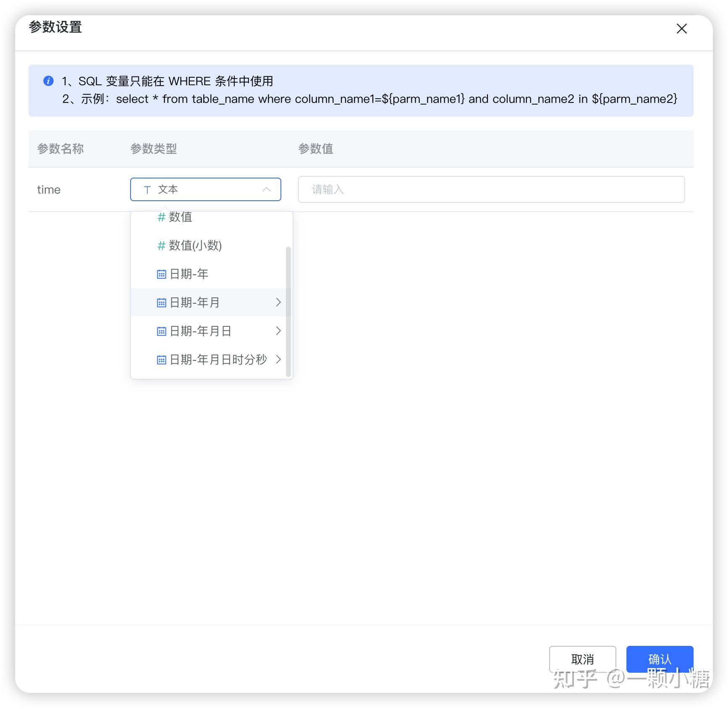728x708 pixels.
Task: Collapse the 文本 type dropdown arrow
Action: tap(267, 189)
